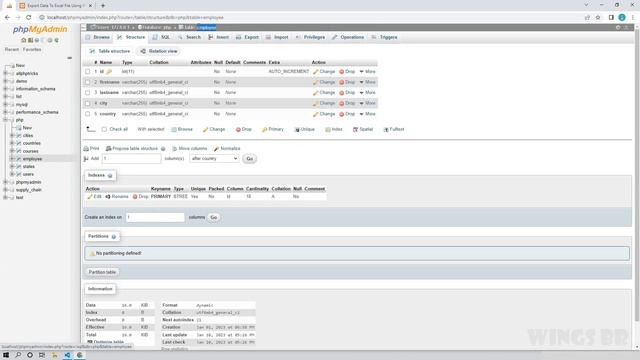Select the lastname column checkbox
Viewport: 640px width, 360px height.
(x=87, y=93)
